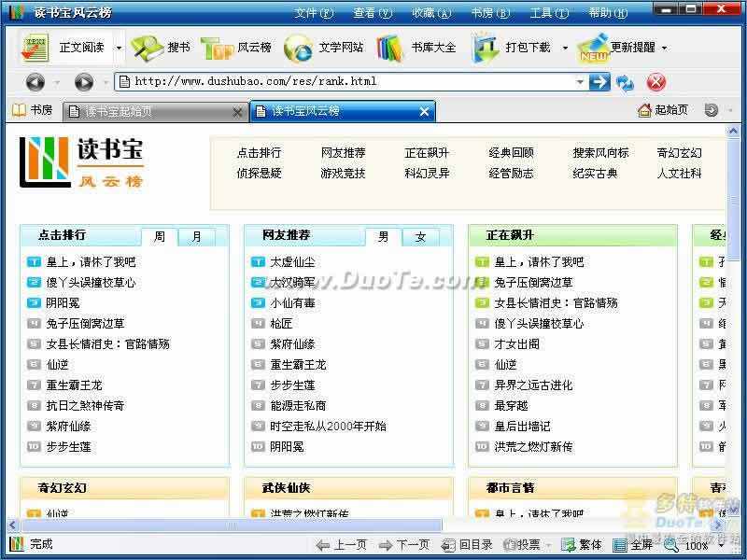Open the 正文阅读 text reading icon

(x=35, y=48)
